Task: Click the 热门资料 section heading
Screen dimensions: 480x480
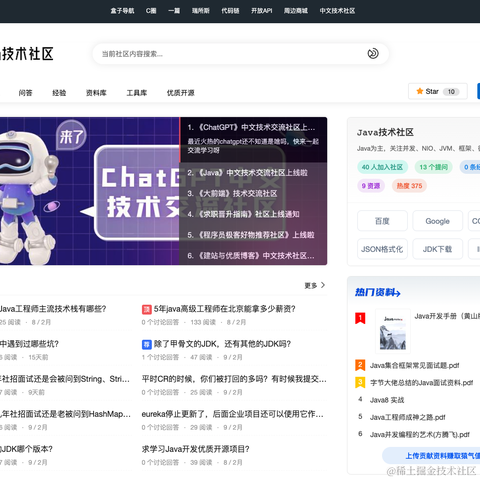Action: click(x=374, y=292)
